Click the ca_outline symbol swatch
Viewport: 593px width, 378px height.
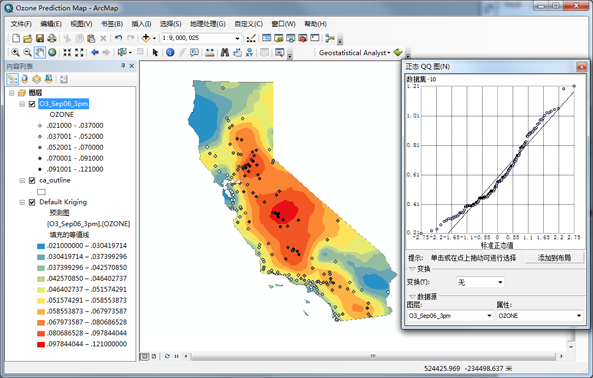pos(41,192)
